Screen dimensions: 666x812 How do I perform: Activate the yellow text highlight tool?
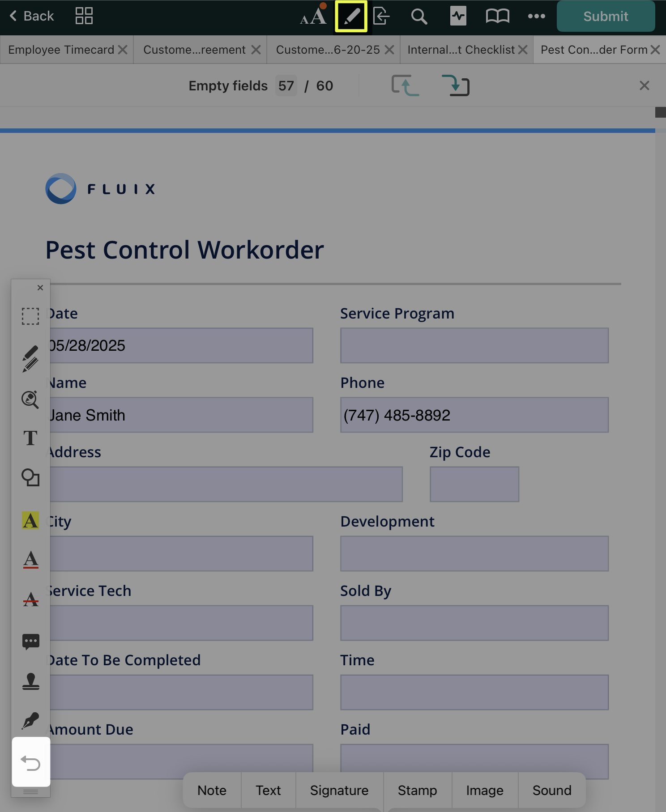(30, 520)
